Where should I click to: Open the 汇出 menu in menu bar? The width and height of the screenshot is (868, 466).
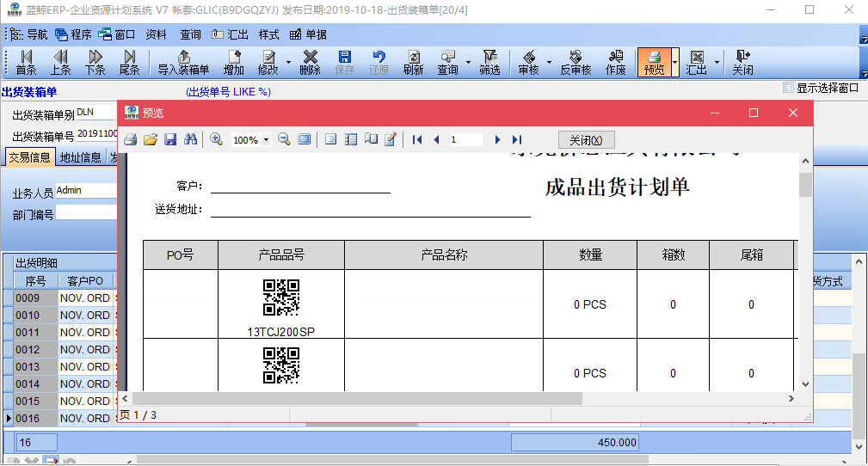231,34
